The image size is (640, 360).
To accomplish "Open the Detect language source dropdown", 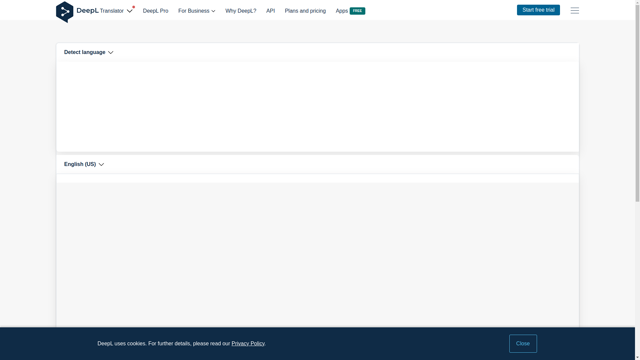I will [x=88, y=52].
